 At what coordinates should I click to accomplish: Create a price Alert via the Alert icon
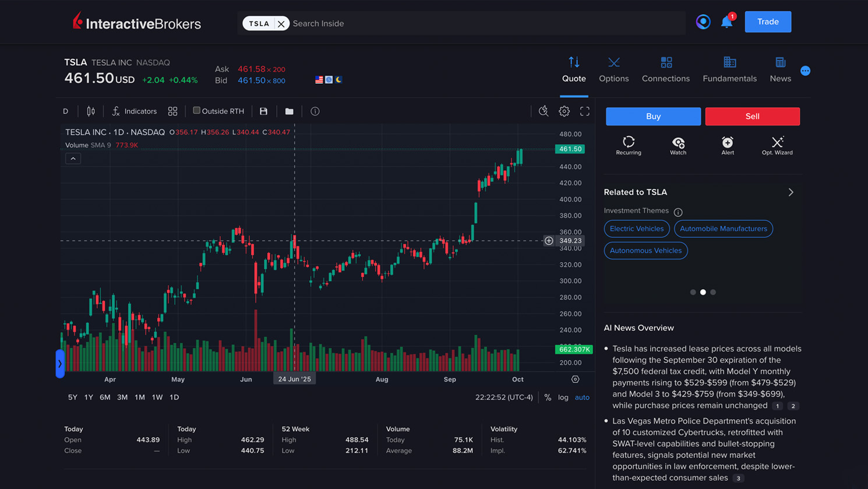click(728, 145)
